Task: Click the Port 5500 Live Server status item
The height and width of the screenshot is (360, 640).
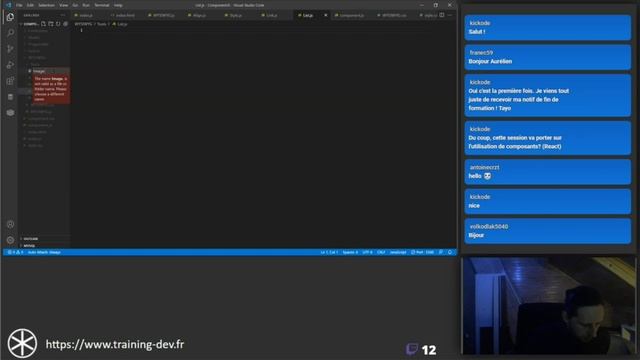Action: click(422, 252)
